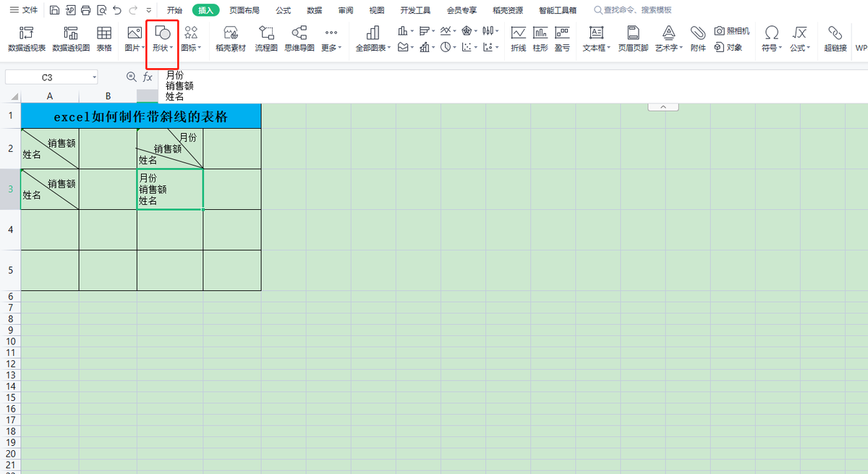The image size is (868, 474).
Task: Switch to the 数据 data tab
Action: 315,10
